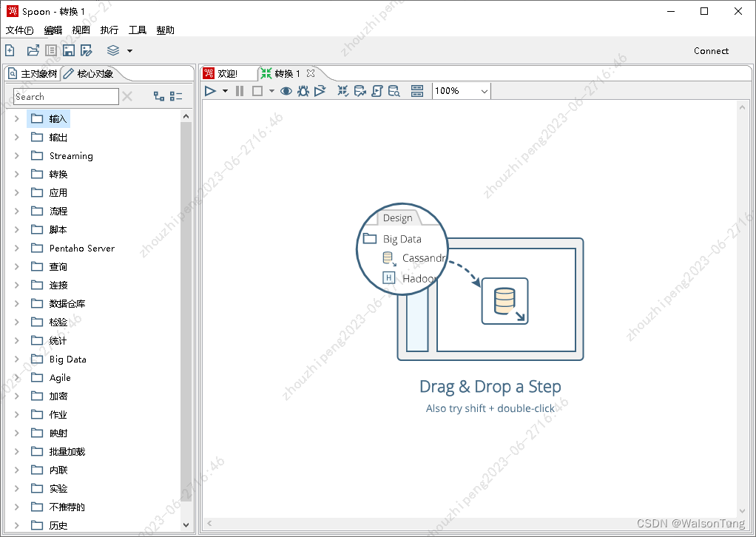Stop the transformation with the square icon
The image size is (756, 537).
[x=257, y=91]
